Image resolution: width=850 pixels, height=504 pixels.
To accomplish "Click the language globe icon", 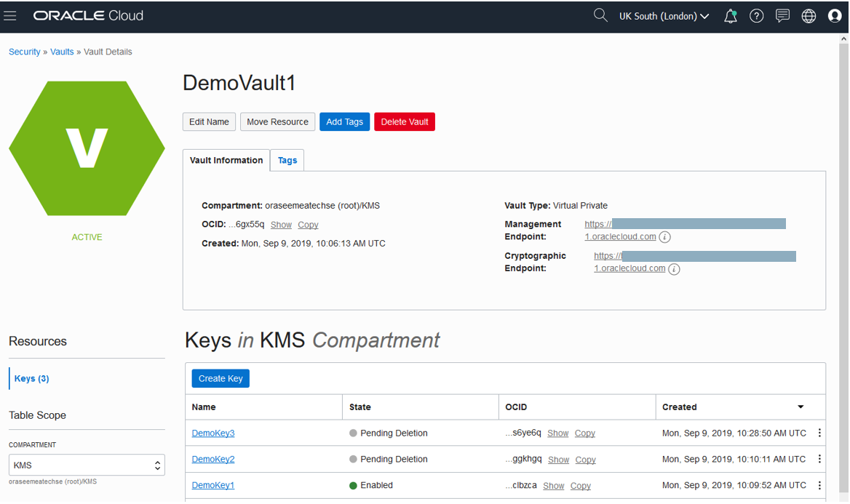I will pos(809,16).
